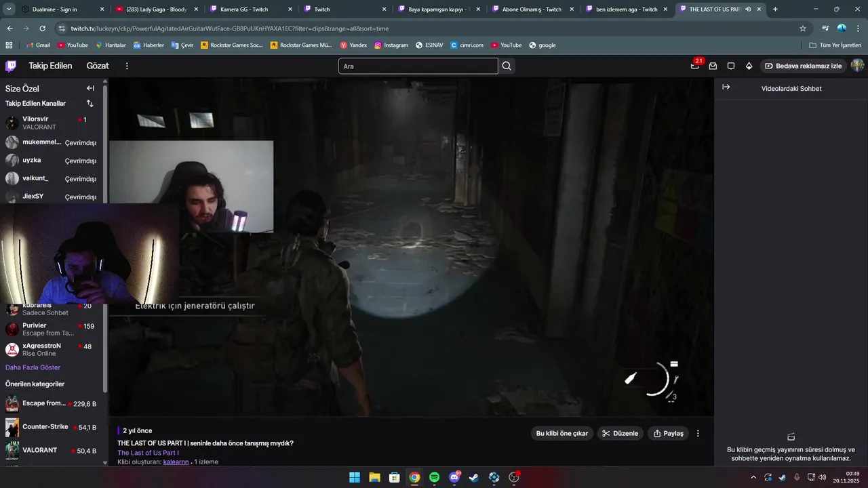Open Microsoft Store from the taskbar
Image resolution: width=868 pixels, height=488 pixels.
394,477
